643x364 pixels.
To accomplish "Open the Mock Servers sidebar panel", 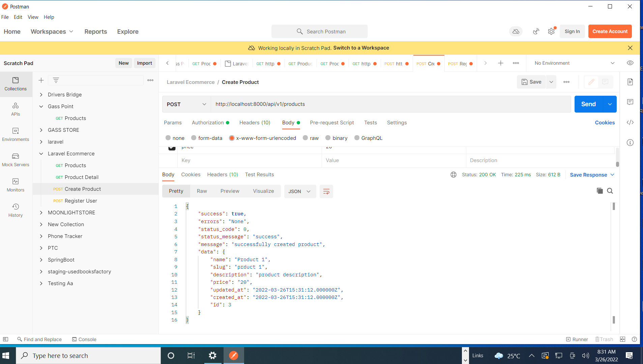I will [16, 160].
